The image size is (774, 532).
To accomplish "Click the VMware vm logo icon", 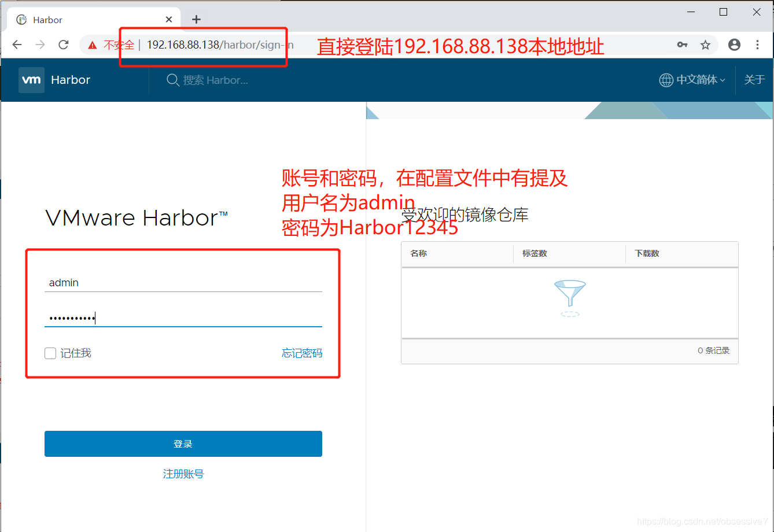I will click(31, 80).
